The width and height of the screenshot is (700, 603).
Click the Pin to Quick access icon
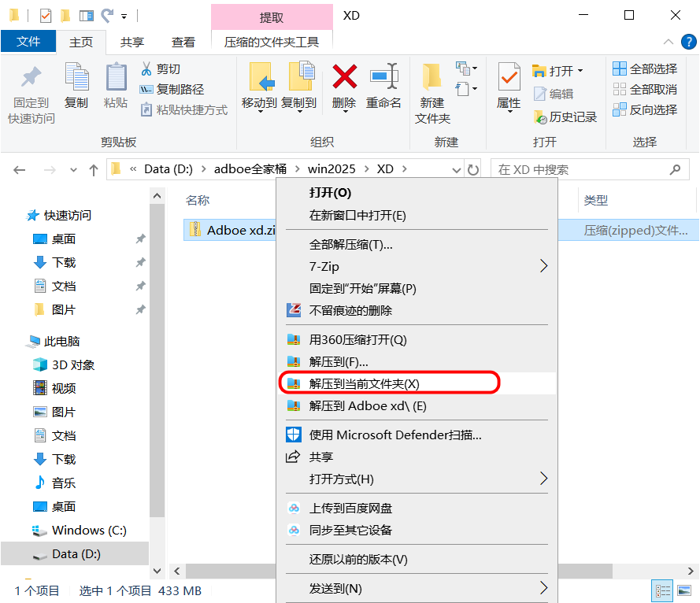point(31,77)
